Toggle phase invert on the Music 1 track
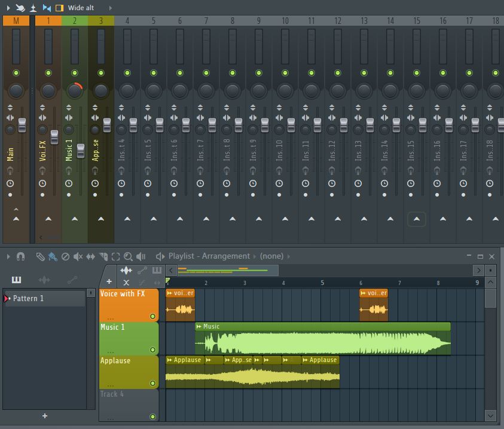Viewport: 504px width, 429px height. click(x=69, y=108)
